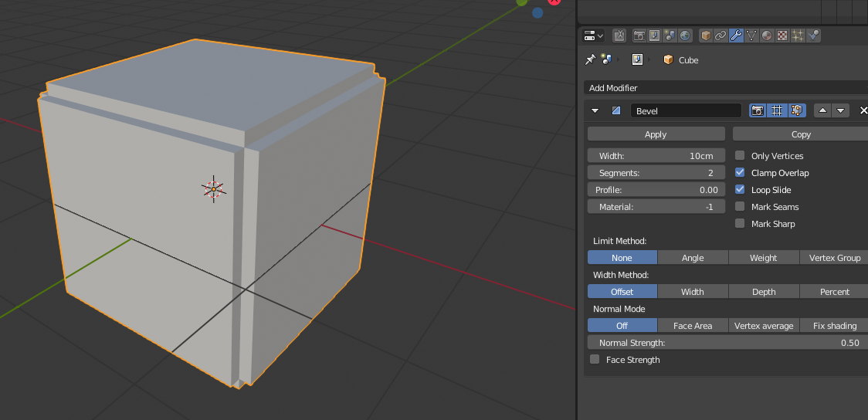The image size is (868, 420).
Task: Click the 3D cursor in the viewport
Action: tap(214, 189)
